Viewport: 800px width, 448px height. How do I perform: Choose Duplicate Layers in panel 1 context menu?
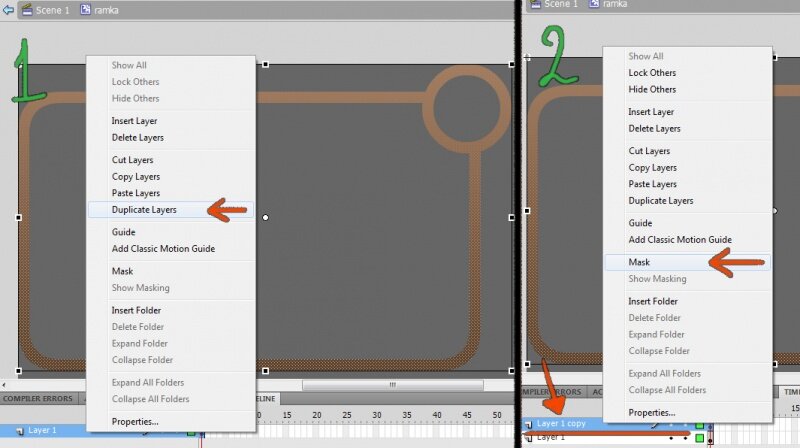pyautogui.click(x=144, y=210)
